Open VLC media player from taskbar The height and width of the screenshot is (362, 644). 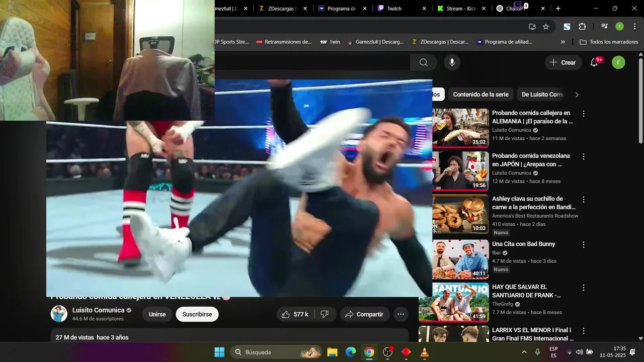coord(425,352)
